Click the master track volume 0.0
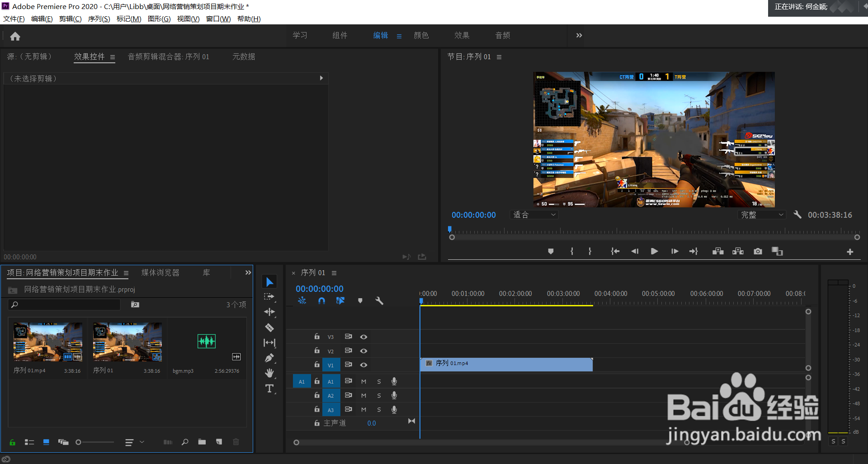The width and height of the screenshot is (868, 464). (x=372, y=423)
